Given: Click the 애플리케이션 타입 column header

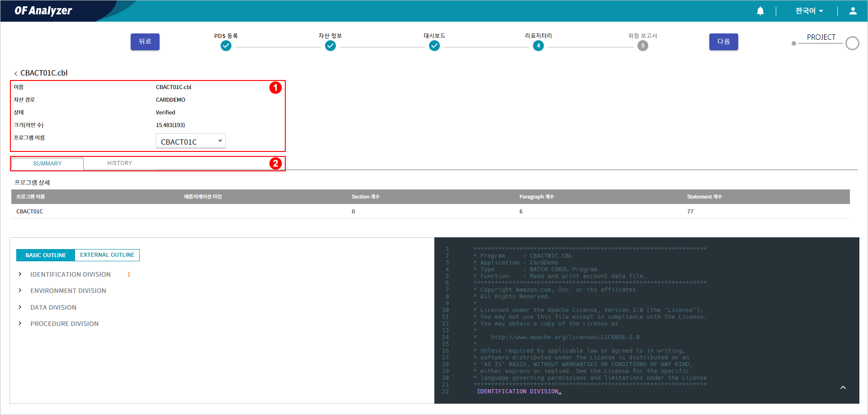Looking at the screenshot, I should [203, 197].
